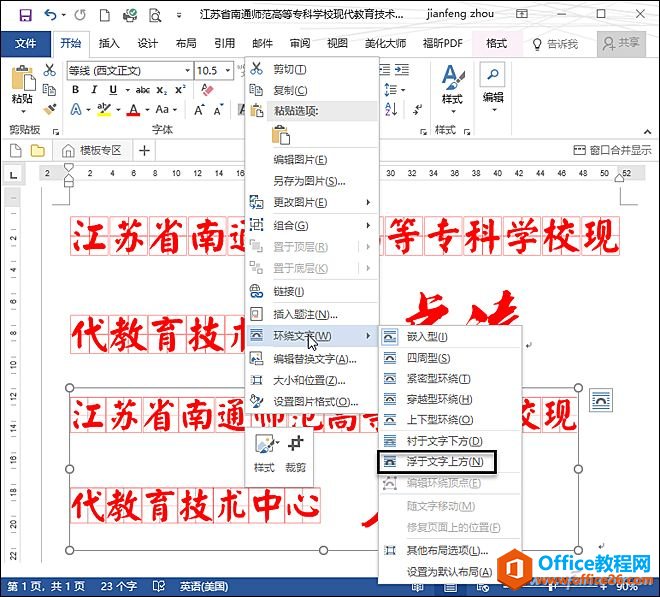Switch to the picture Format tab
660x597 pixels.
pos(496,43)
